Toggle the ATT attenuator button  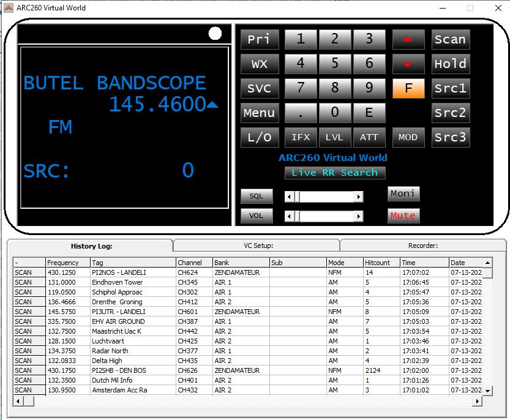coord(369,137)
